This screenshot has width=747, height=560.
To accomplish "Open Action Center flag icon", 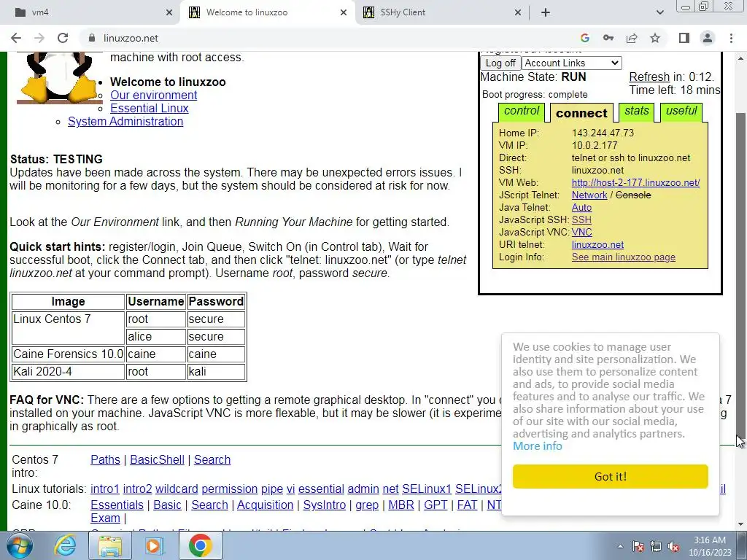I will pyautogui.click(x=638, y=546).
